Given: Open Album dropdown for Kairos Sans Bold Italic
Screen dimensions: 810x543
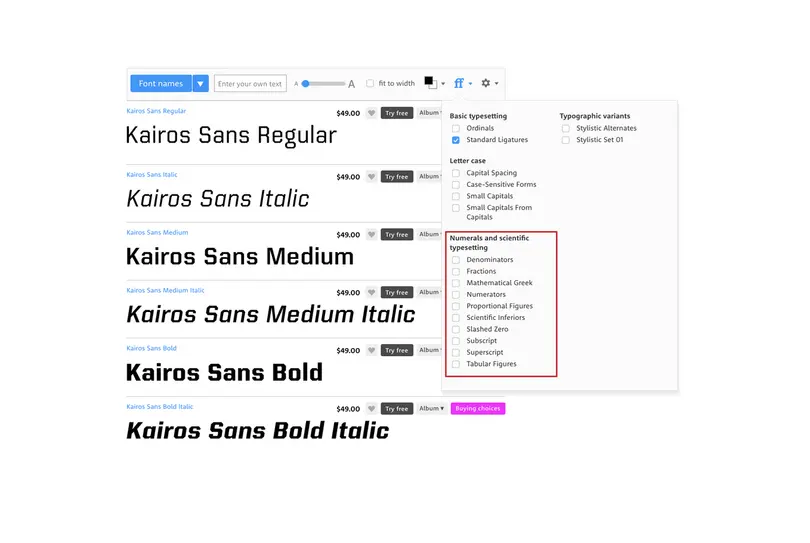Looking at the screenshot, I should [x=431, y=409].
